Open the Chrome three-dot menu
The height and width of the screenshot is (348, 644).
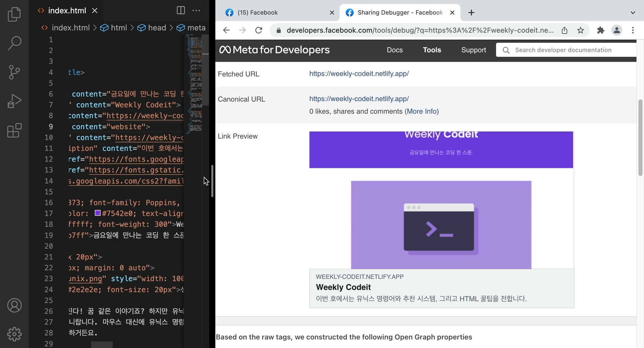[633, 31]
